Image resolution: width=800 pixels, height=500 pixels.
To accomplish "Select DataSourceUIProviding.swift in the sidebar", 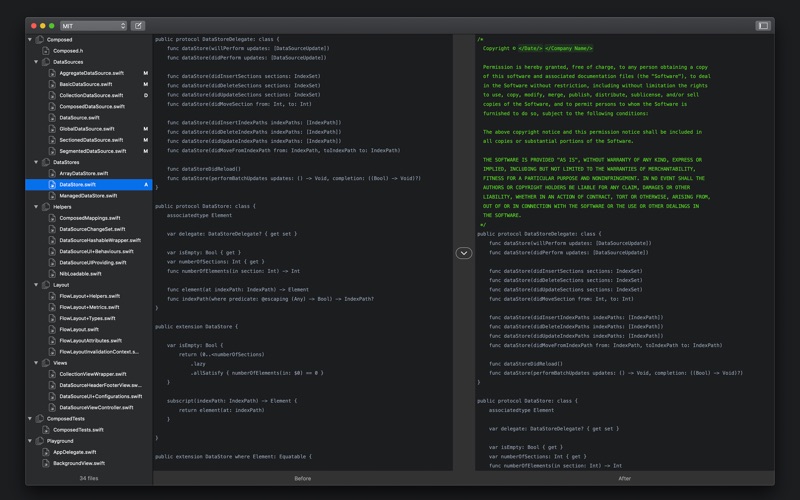I will 89,262.
